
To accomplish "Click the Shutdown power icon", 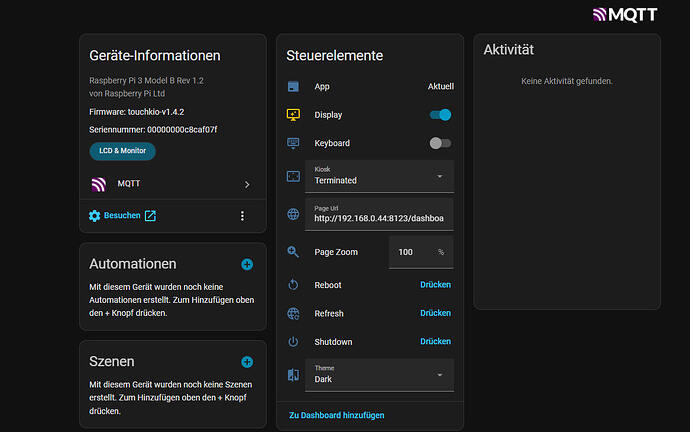I will pos(293,342).
